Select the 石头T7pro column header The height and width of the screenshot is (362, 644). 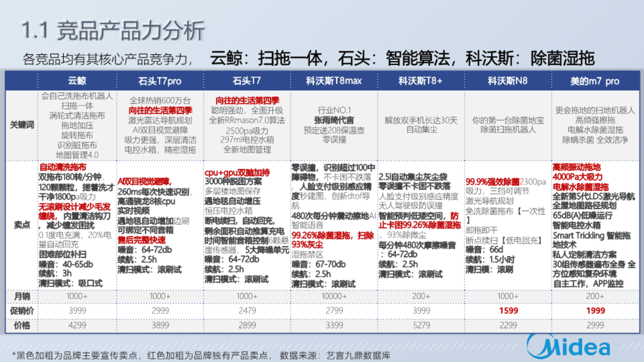pyautogui.click(x=160, y=81)
